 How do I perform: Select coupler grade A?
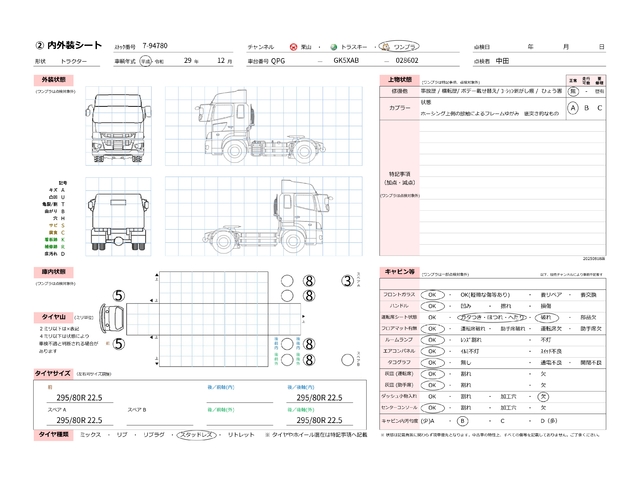coord(572,107)
